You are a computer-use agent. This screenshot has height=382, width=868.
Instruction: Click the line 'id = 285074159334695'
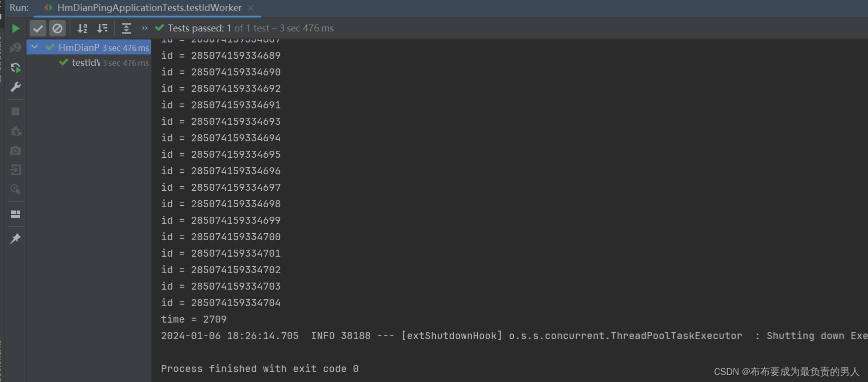(x=221, y=154)
